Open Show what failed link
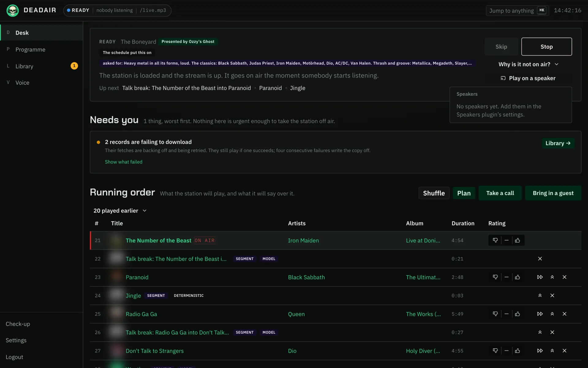This screenshot has width=588, height=368. [x=124, y=162]
